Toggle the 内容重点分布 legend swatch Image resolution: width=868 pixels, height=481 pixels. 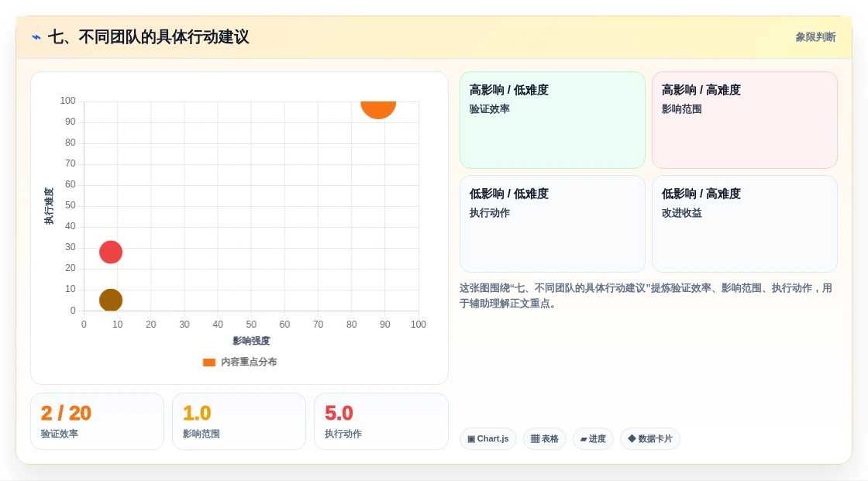(x=208, y=362)
